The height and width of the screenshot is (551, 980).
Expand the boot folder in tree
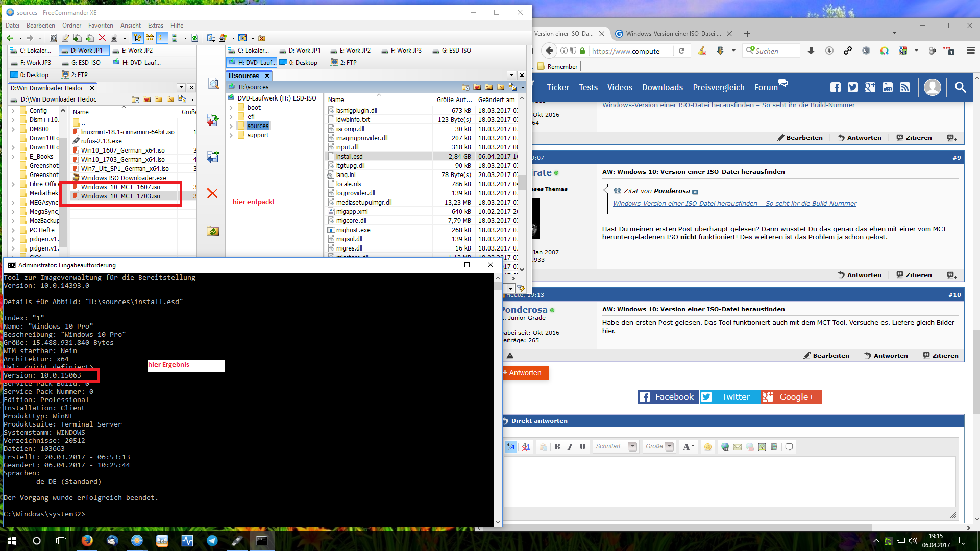[231, 108]
